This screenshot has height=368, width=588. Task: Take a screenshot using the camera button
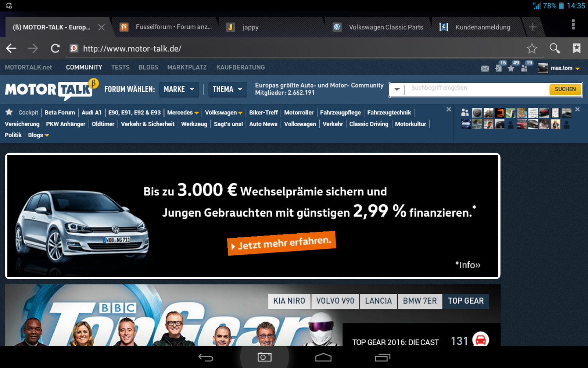(x=264, y=357)
